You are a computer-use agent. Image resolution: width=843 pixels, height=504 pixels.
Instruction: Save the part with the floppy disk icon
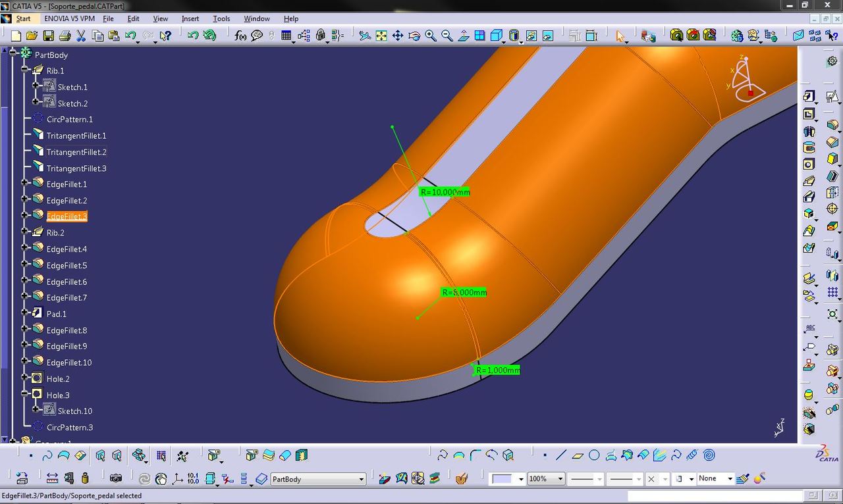click(49, 36)
